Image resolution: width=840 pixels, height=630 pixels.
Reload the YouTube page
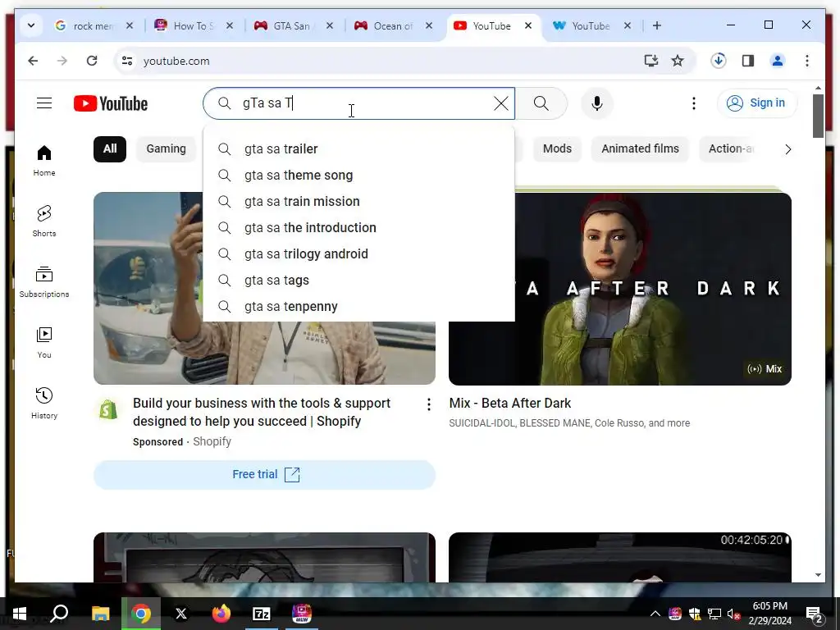tap(92, 61)
